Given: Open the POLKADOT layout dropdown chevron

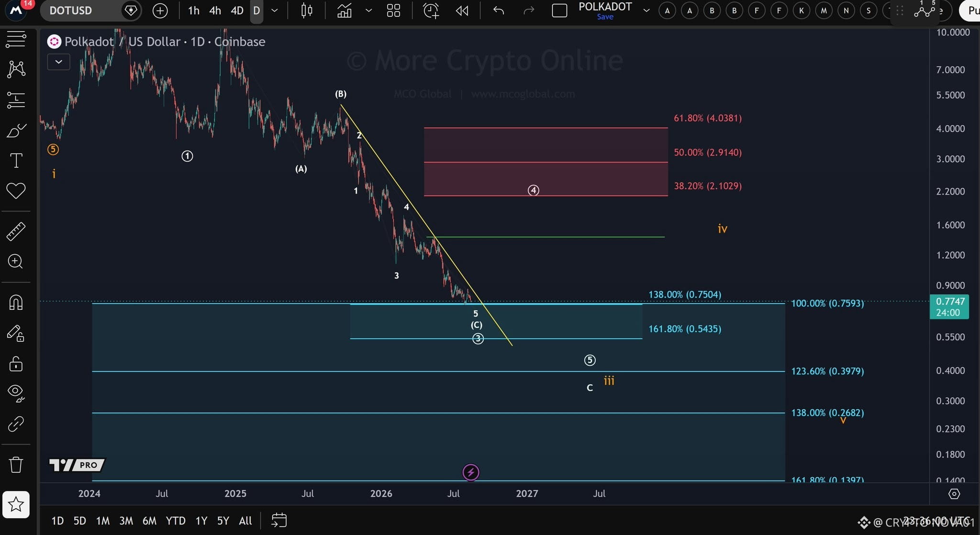Looking at the screenshot, I should pyautogui.click(x=646, y=11).
